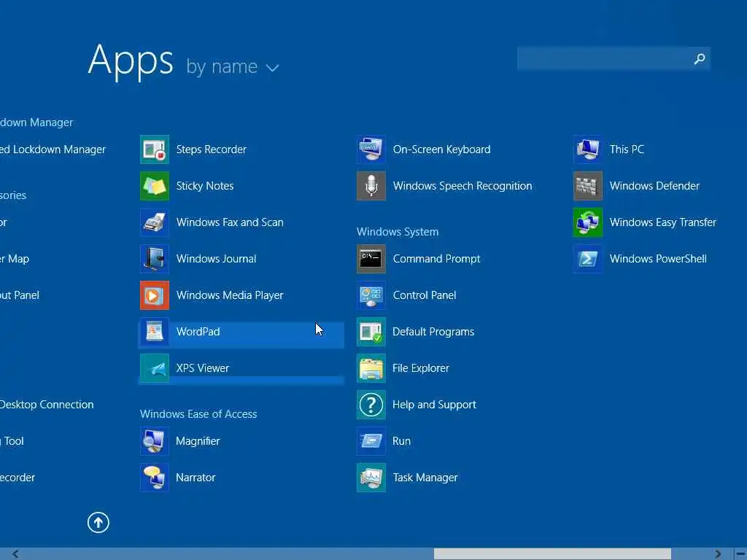Select the Windows Ease of Access heading
Image resolution: width=747 pixels, height=560 pixels.
[x=198, y=414]
